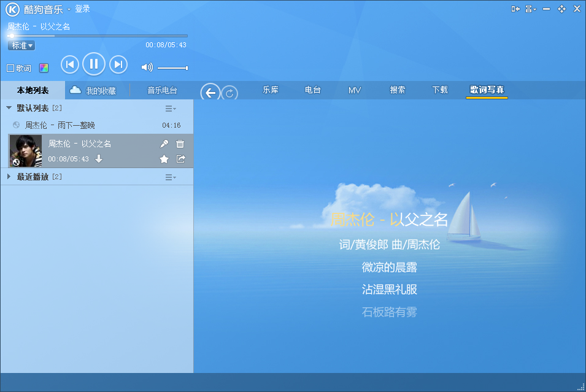This screenshot has width=586, height=392.
Task: Click the mini mode icon in title bar
Action: point(515,9)
